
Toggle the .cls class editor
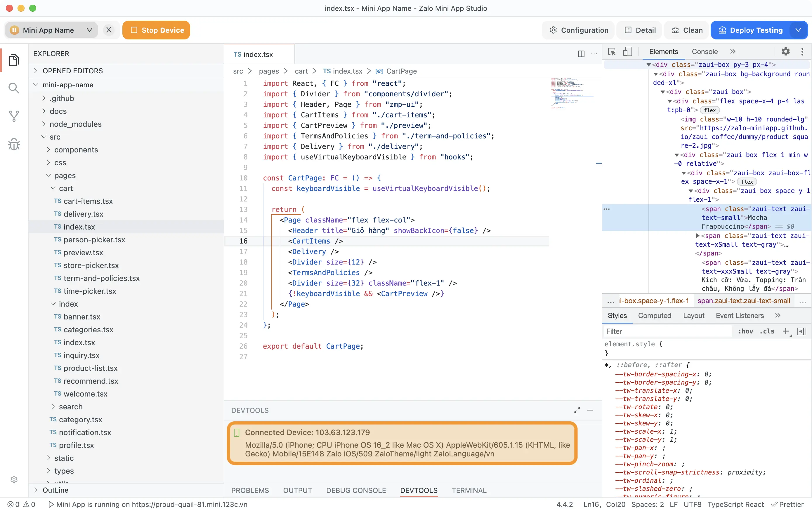767,331
